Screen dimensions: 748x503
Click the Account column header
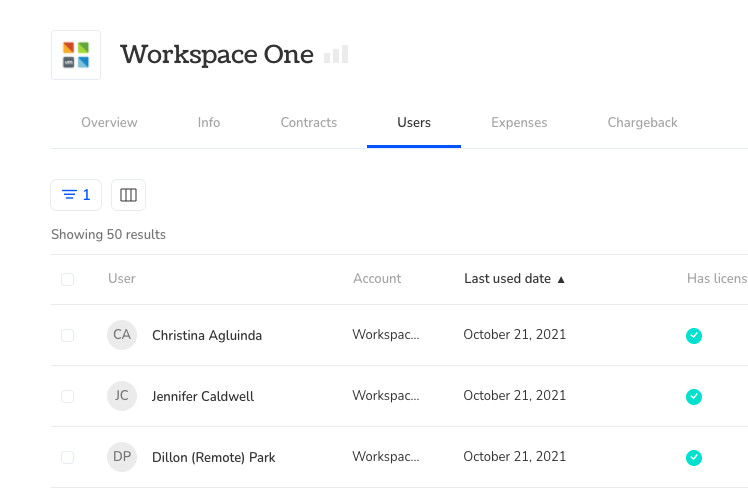[377, 279]
